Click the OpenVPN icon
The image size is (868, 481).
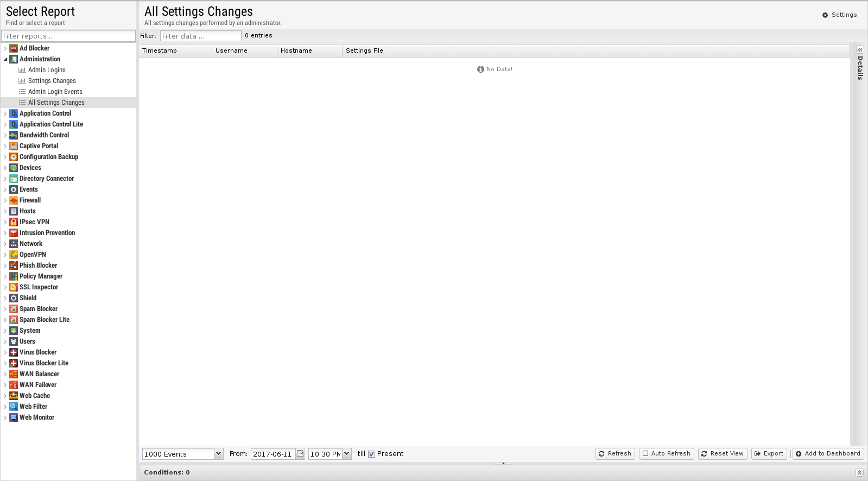[14, 255]
